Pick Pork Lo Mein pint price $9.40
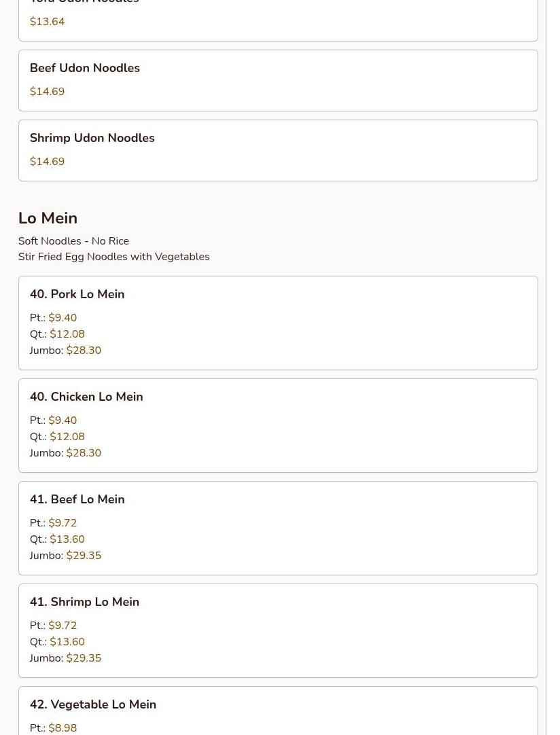The width and height of the screenshot is (560, 735). [x=63, y=318]
